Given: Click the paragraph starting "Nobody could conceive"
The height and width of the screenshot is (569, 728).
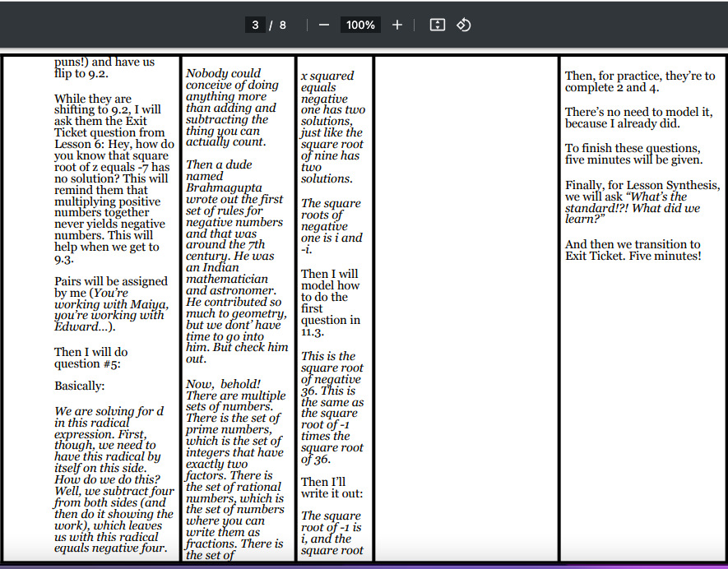Looking at the screenshot, I should (232, 108).
